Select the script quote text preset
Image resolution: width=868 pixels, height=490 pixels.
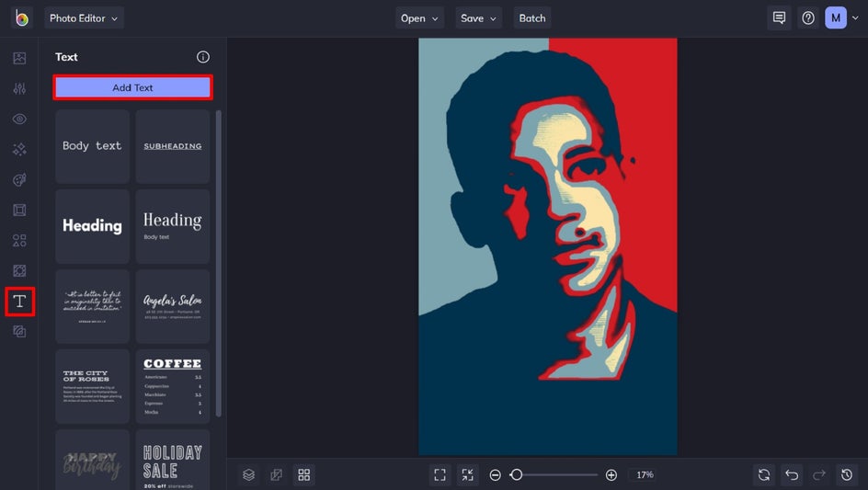click(x=93, y=306)
